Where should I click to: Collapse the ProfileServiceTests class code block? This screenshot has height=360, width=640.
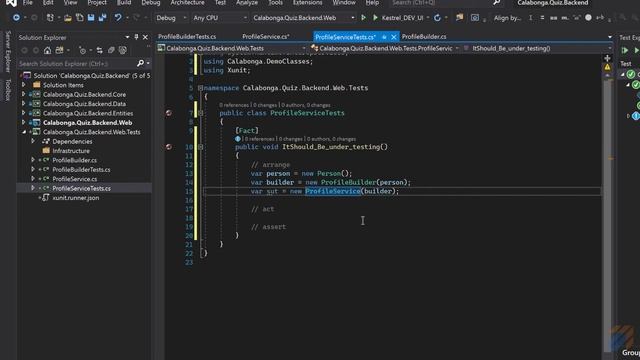click(200, 113)
